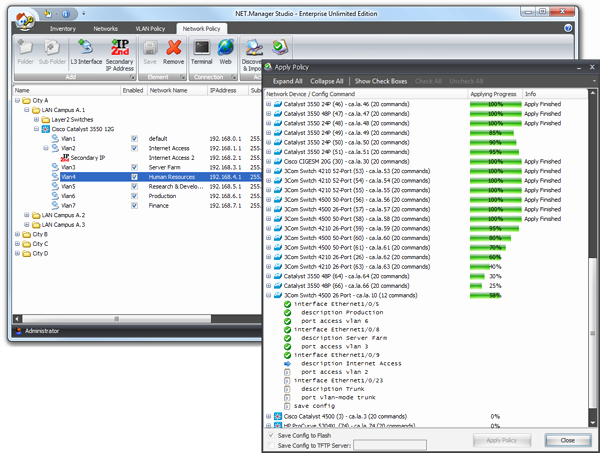
Task: Click Collapse All in Apply Policy
Action: 327,81
